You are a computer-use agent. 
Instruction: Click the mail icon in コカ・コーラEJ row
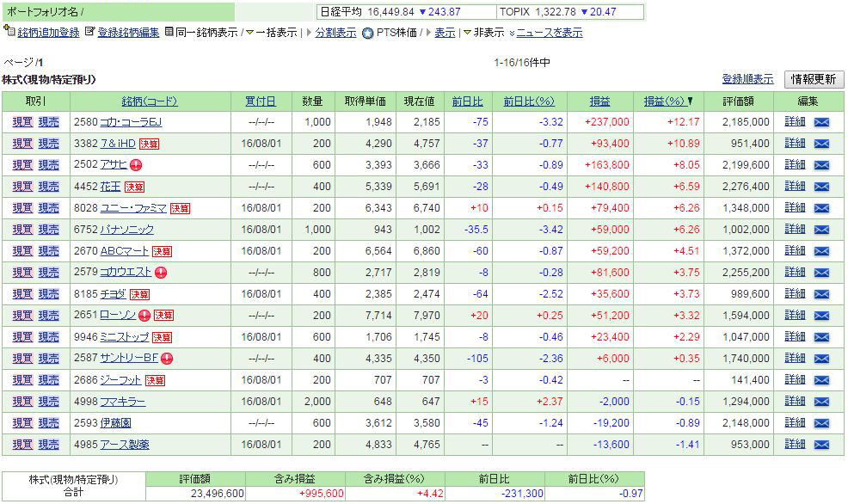821,122
